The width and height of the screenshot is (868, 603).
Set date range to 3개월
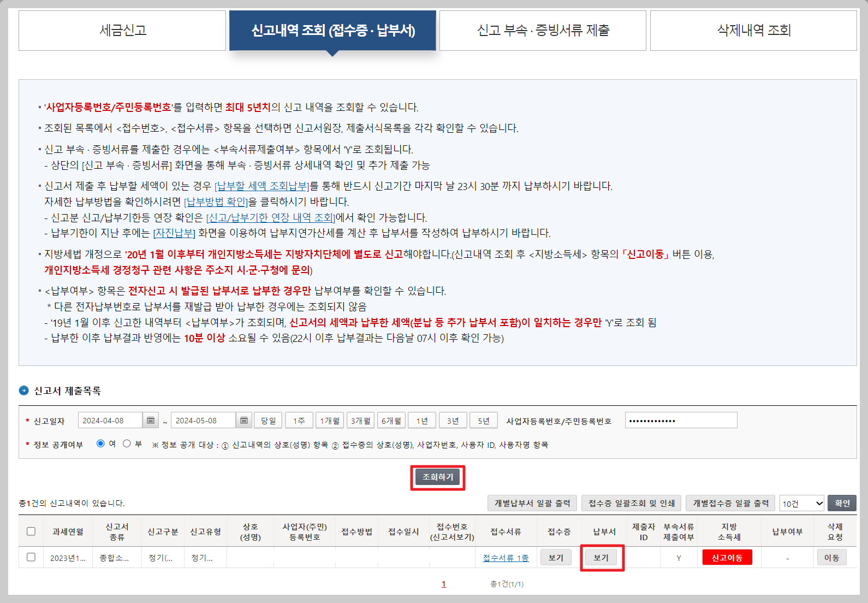360,421
